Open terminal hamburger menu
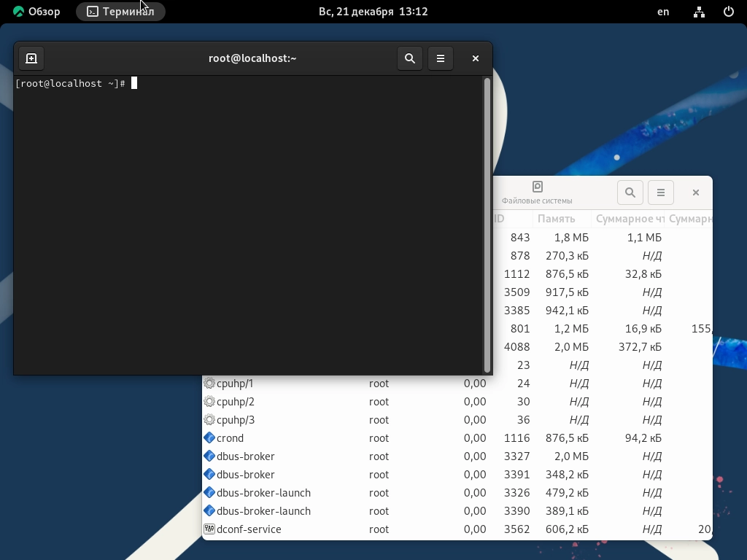This screenshot has height=560, width=747. pos(440,58)
